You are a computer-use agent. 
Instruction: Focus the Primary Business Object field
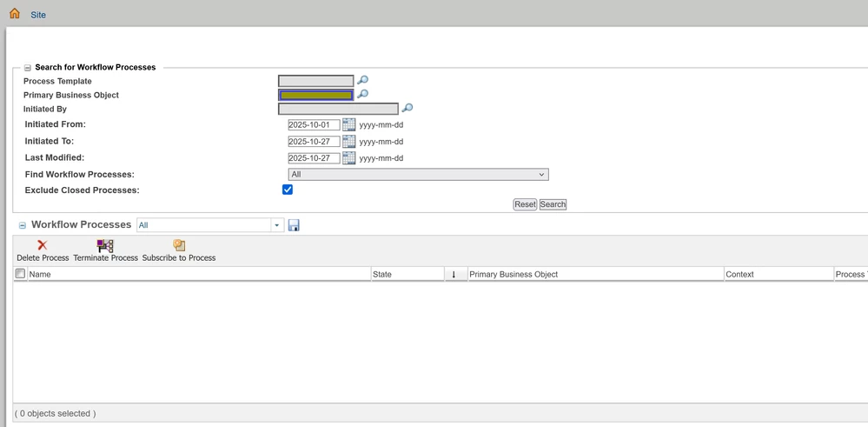315,96
